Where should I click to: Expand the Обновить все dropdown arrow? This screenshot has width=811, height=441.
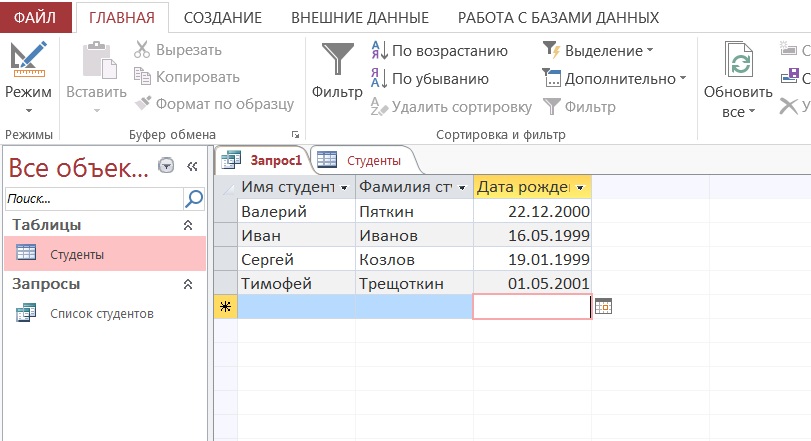click(752, 111)
